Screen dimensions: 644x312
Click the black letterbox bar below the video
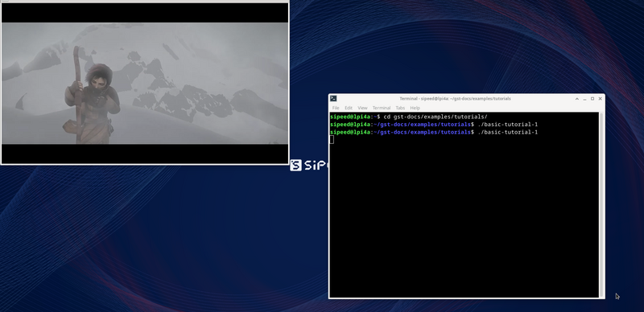point(145,154)
